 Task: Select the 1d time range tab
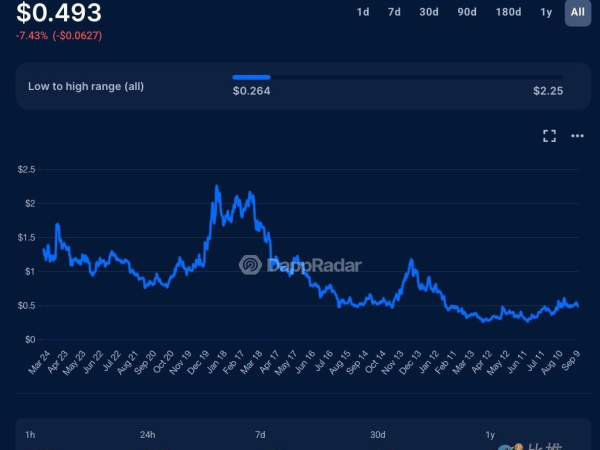(363, 12)
